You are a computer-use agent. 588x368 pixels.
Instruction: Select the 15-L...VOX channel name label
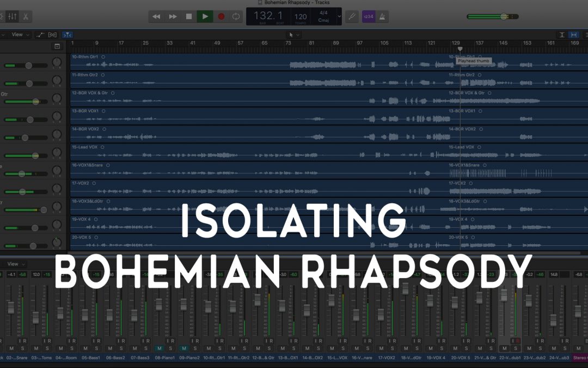[337, 358]
